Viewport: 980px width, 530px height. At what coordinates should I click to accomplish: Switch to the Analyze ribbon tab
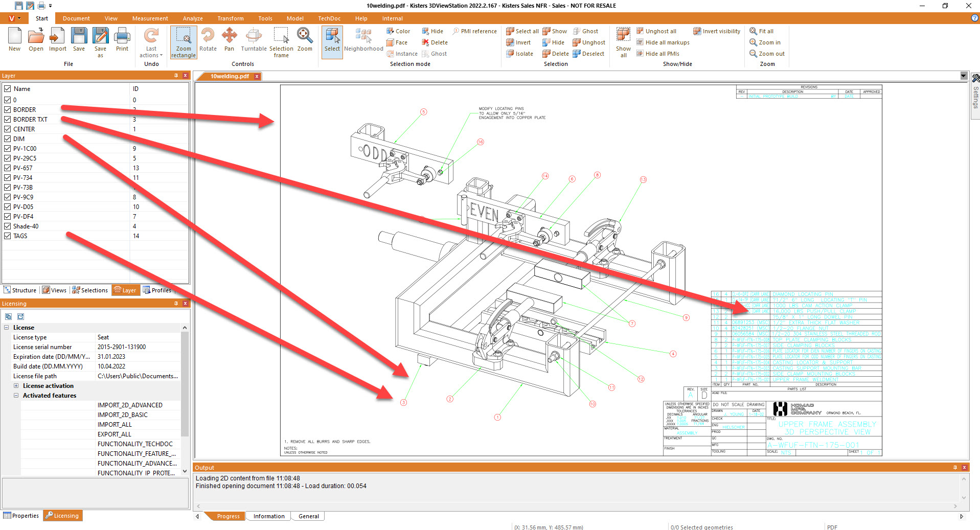coord(193,18)
